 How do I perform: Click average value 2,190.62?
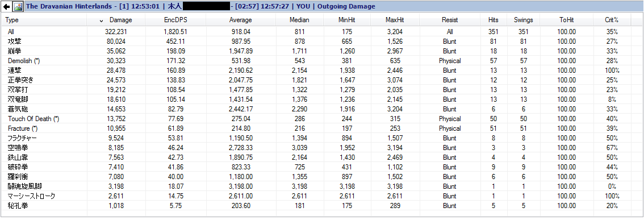click(241, 70)
